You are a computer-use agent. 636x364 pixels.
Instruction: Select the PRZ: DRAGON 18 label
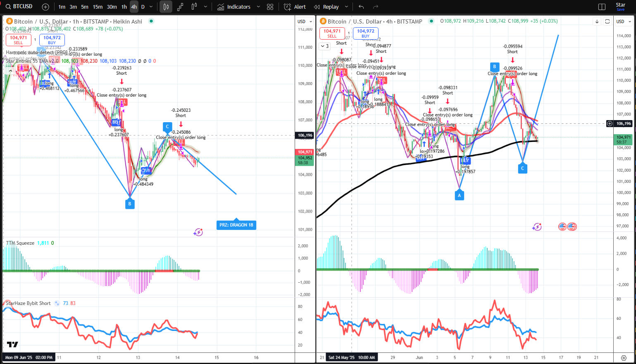coord(236,225)
